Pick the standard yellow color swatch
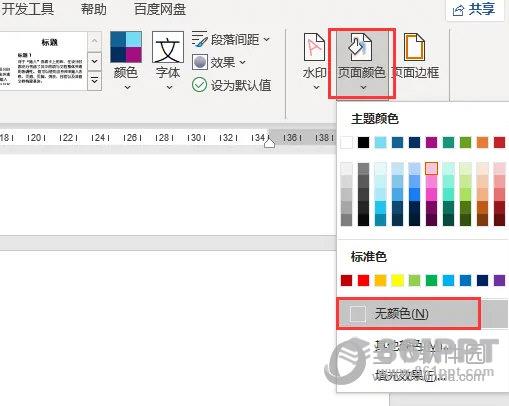 click(x=397, y=280)
